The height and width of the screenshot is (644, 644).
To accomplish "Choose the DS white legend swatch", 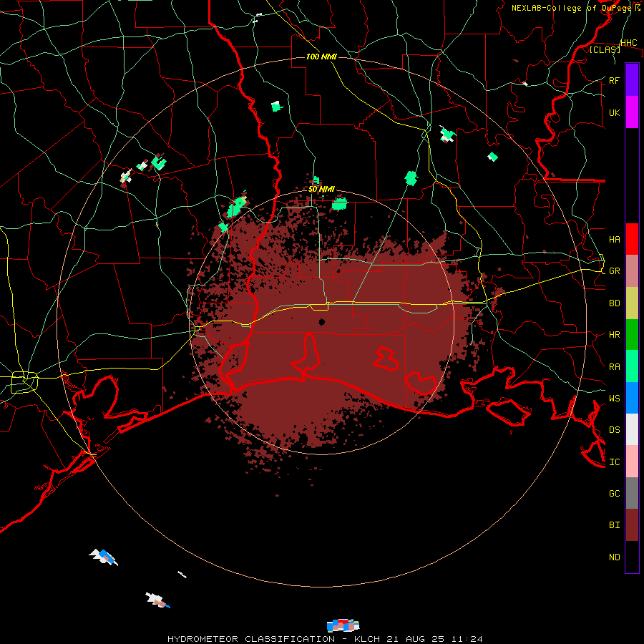I will tap(632, 429).
